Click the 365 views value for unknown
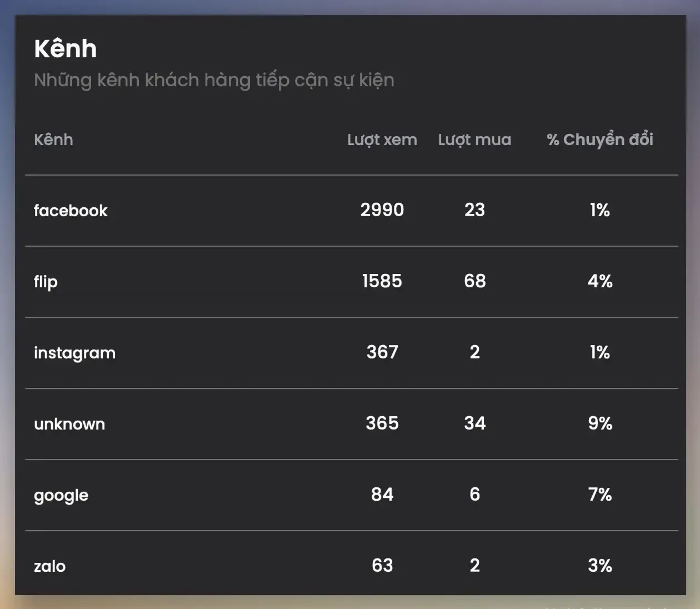 click(x=382, y=423)
